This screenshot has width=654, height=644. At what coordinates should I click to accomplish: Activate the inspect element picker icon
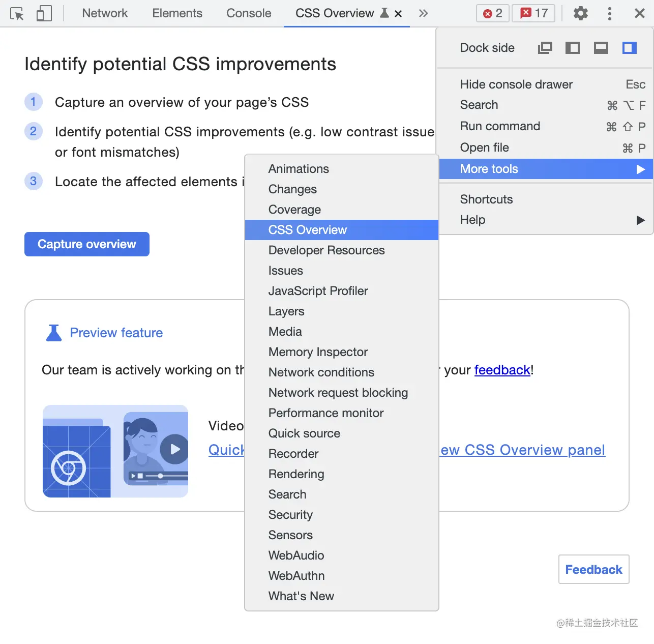pos(17,13)
